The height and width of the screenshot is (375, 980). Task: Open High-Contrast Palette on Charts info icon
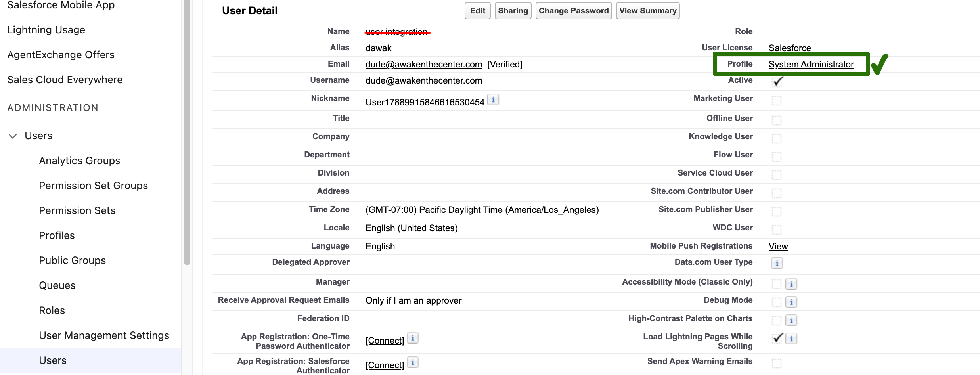click(x=791, y=320)
